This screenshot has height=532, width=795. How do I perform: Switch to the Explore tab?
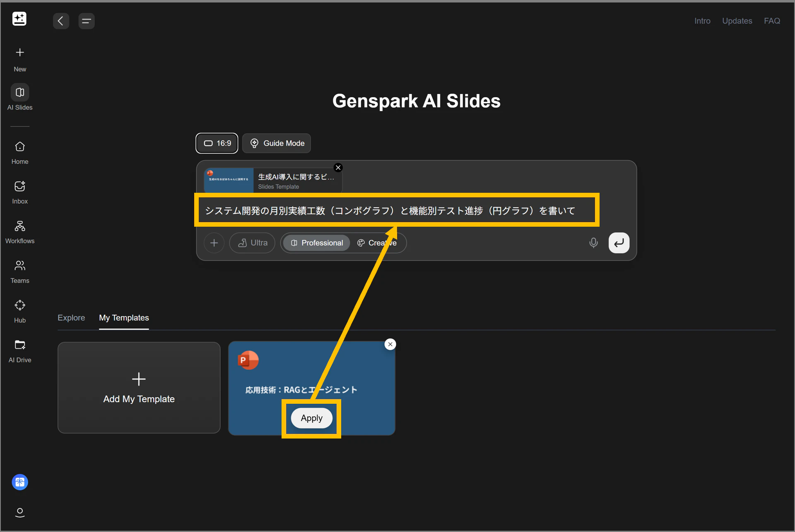point(71,318)
